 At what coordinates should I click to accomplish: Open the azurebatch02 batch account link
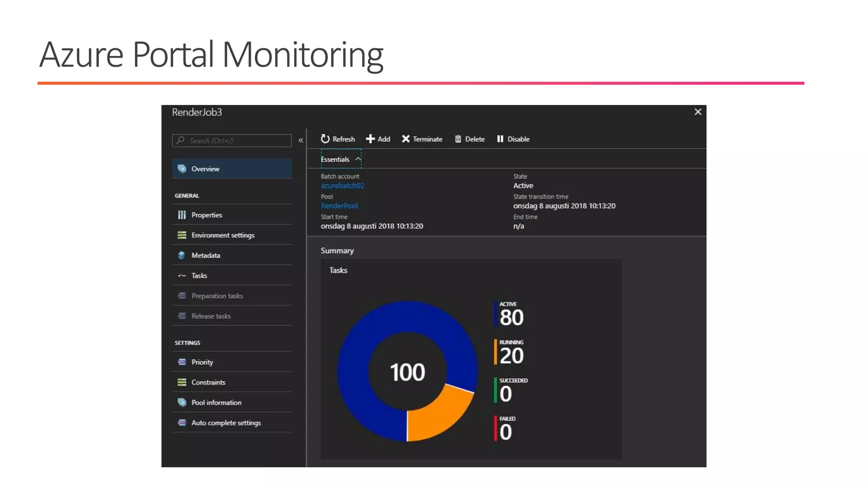click(342, 186)
